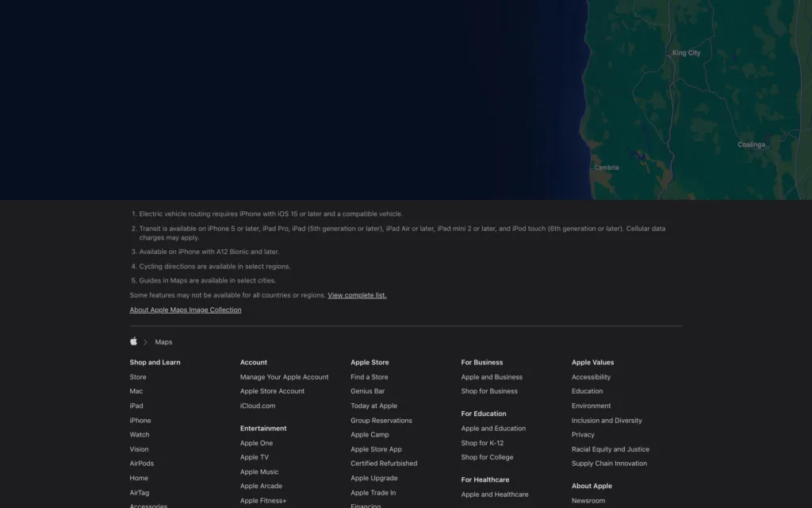Open the Maps breadcrumb link

(x=163, y=342)
